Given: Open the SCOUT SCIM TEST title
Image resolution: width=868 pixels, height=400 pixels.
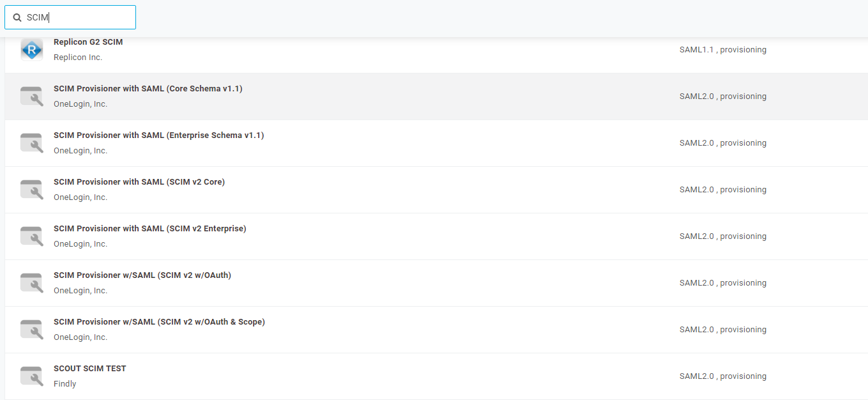Looking at the screenshot, I should click(89, 369).
